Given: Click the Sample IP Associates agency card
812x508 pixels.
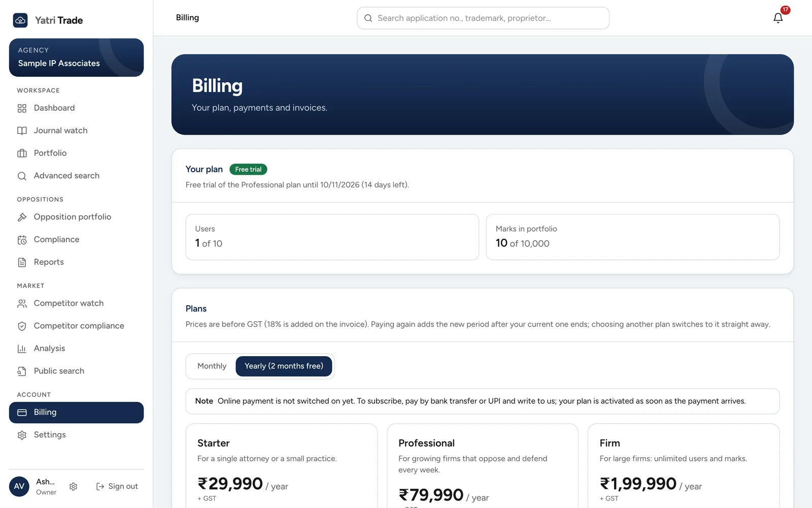Looking at the screenshot, I should (76, 57).
